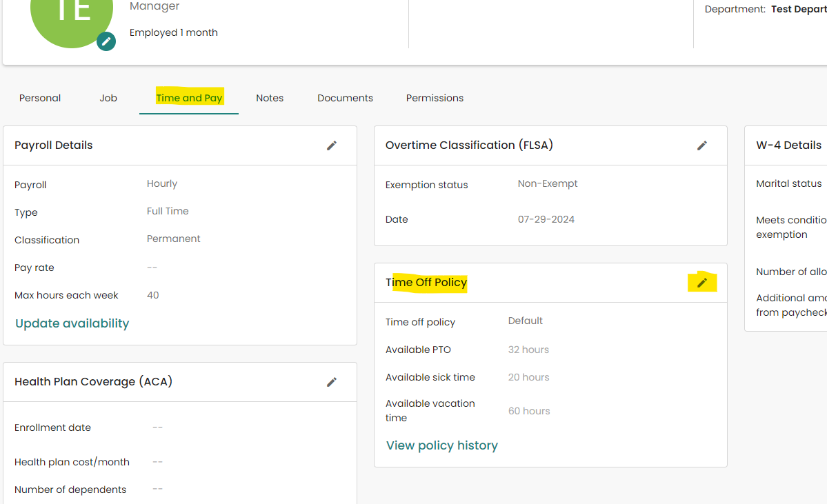Open the highlighted Time Off Policy edit pencil

[702, 282]
